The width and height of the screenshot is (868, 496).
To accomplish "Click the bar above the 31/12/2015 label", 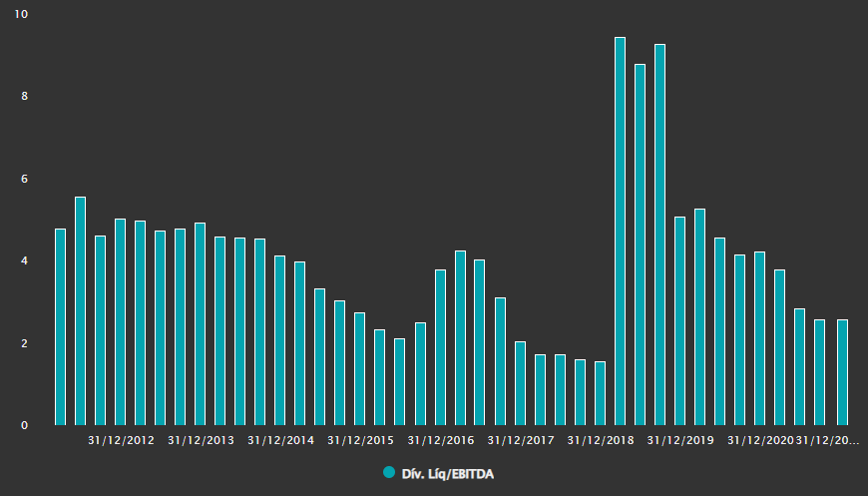I will [360, 369].
